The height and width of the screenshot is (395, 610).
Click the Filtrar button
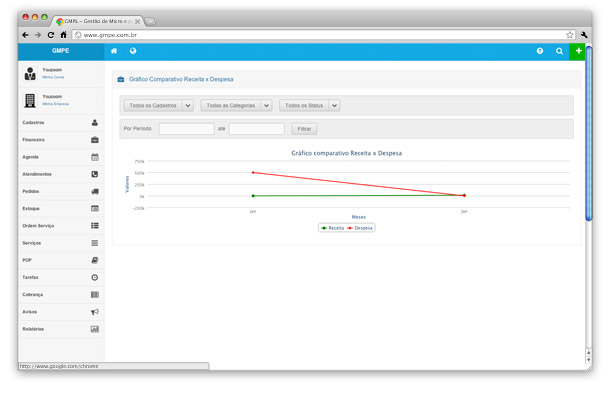(304, 129)
